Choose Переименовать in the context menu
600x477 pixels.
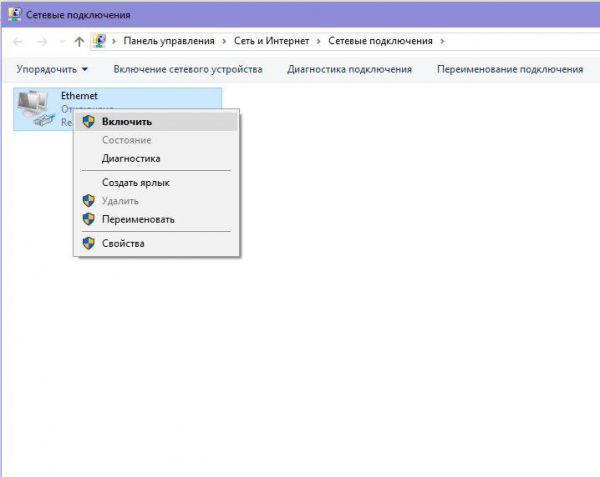(x=156, y=219)
